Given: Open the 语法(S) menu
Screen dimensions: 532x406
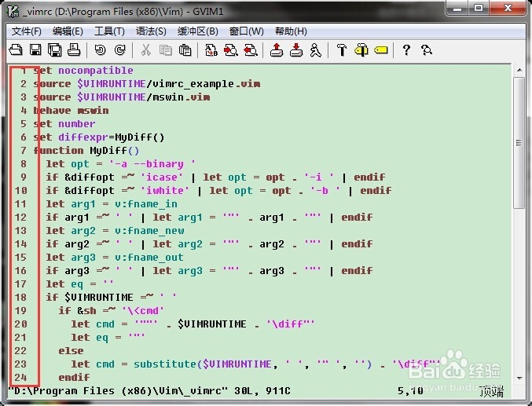Looking at the screenshot, I should click(151, 31).
